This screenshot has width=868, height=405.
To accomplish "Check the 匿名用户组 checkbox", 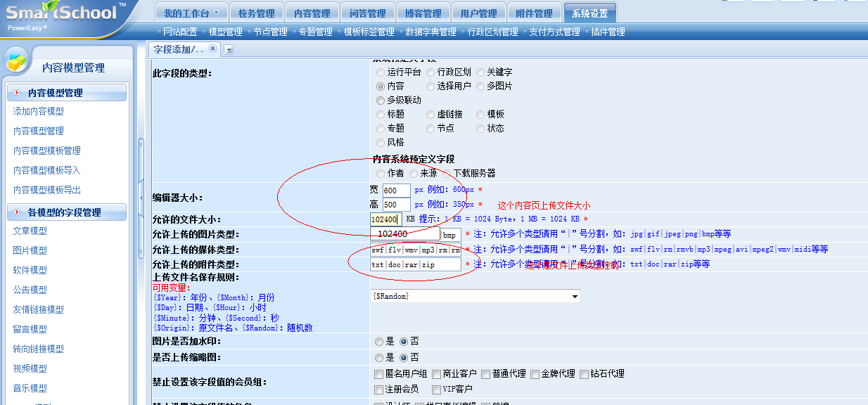I will point(379,374).
